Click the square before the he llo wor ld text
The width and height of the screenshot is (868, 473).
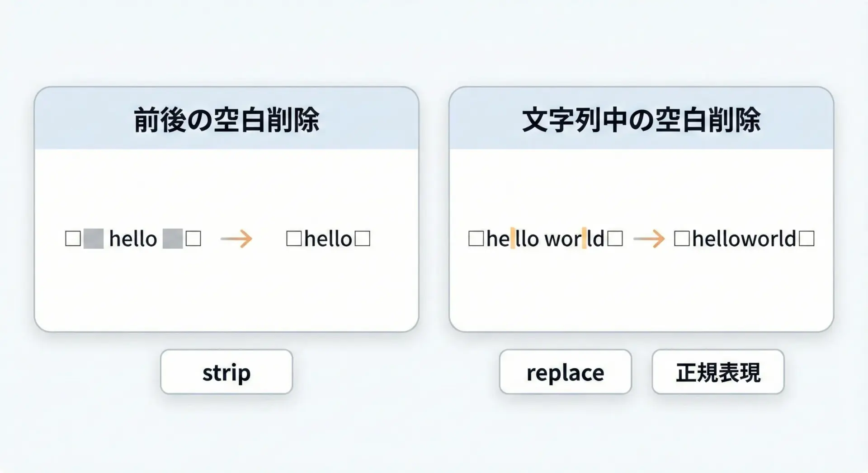[476, 239]
